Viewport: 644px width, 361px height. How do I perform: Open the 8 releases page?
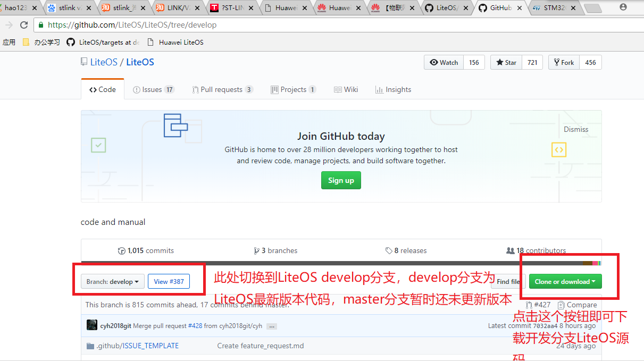point(406,250)
